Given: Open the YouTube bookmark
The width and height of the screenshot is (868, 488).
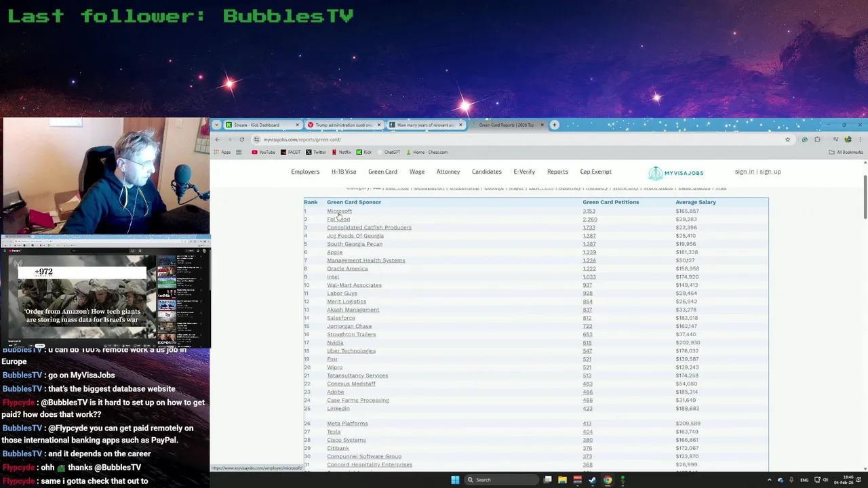Looking at the screenshot, I should (x=263, y=152).
